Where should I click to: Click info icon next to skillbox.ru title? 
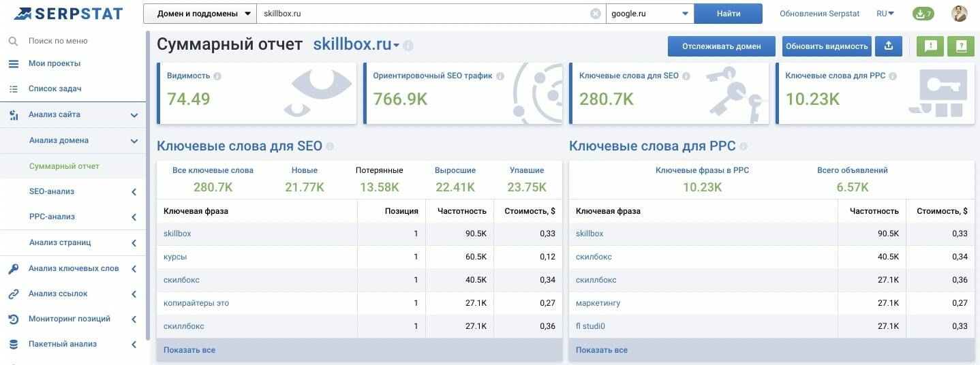(x=408, y=46)
